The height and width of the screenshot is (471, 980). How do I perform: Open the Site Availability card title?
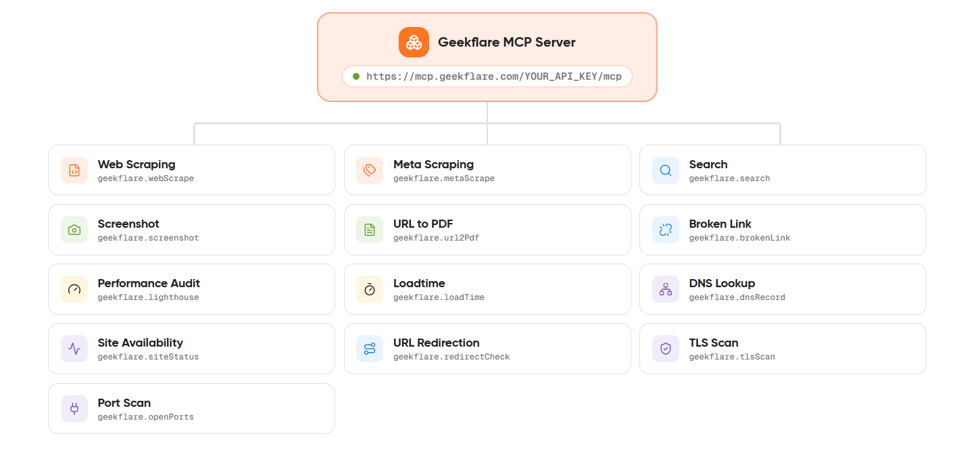point(141,343)
